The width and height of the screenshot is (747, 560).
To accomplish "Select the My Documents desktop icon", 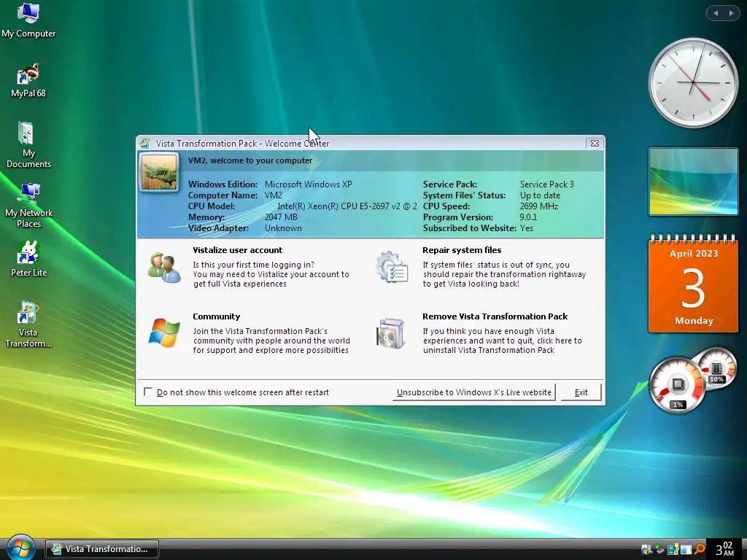I will (x=28, y=145).
